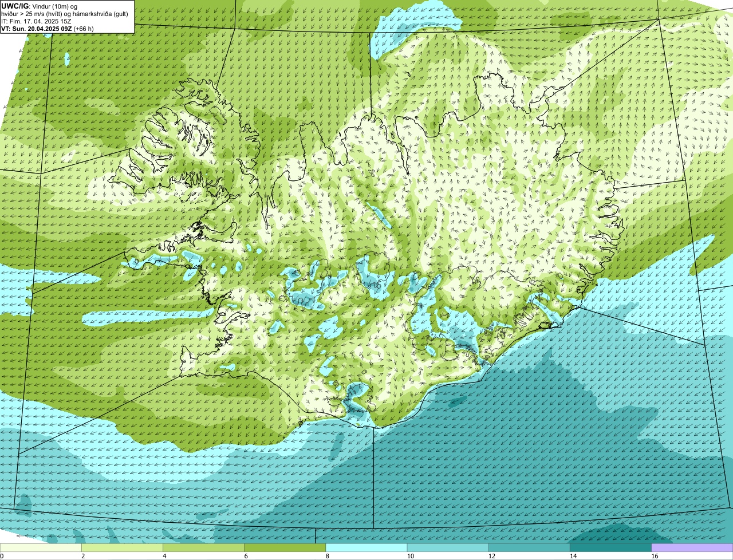Click the dark green 6–8 m/s legend swatch
Image resolution: width=733 pixels, height=560 pixels.
tap(285, 547)
